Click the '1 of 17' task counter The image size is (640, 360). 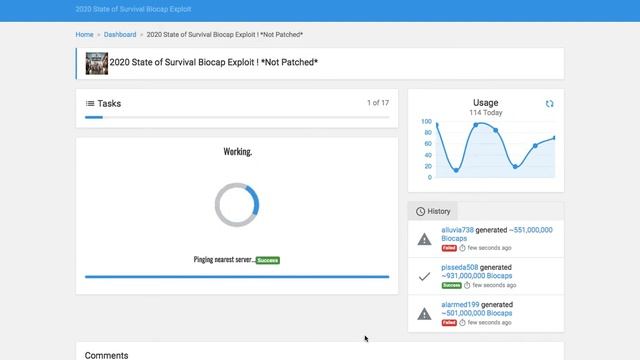coord(378,103)
